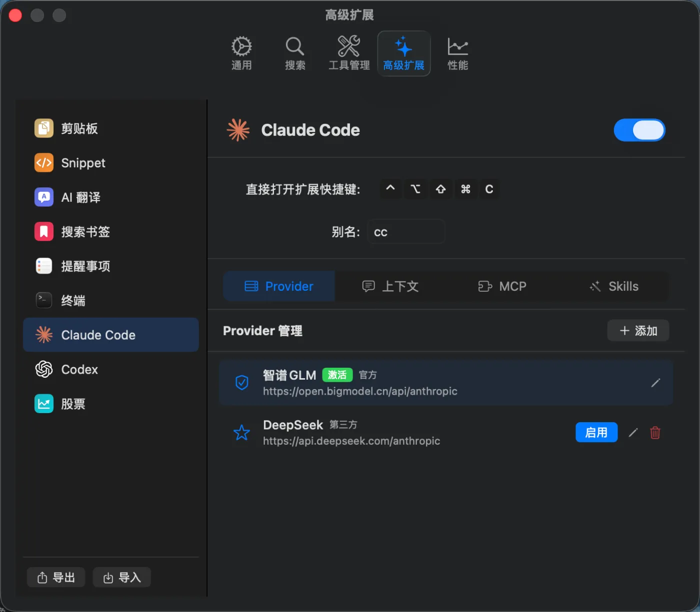Viewport: 700px width, 612px height.
Task: Click the Command key shortcut symbol
Action: pos(465,189)
